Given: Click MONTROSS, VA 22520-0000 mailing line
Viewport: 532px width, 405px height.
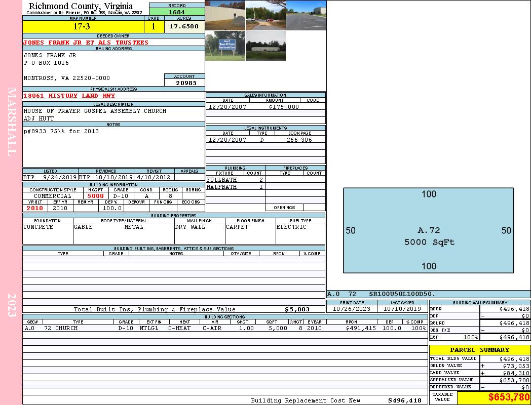Looking at the screenshot, I should (67, 78).
